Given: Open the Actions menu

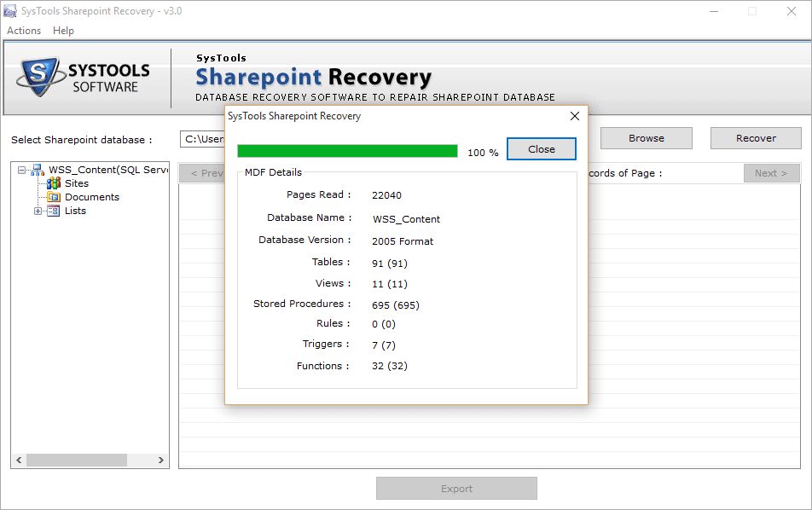Looking at the screenshot, I should (24, 31).
